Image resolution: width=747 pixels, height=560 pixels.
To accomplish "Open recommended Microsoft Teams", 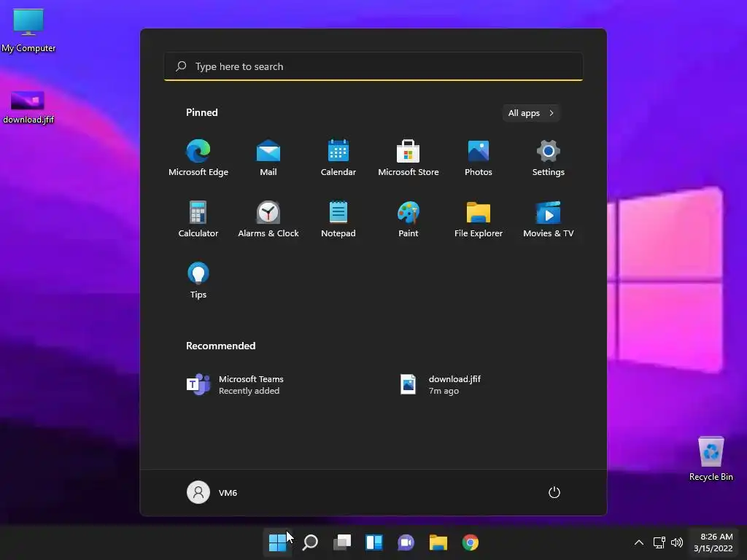I will coord(235,385).
